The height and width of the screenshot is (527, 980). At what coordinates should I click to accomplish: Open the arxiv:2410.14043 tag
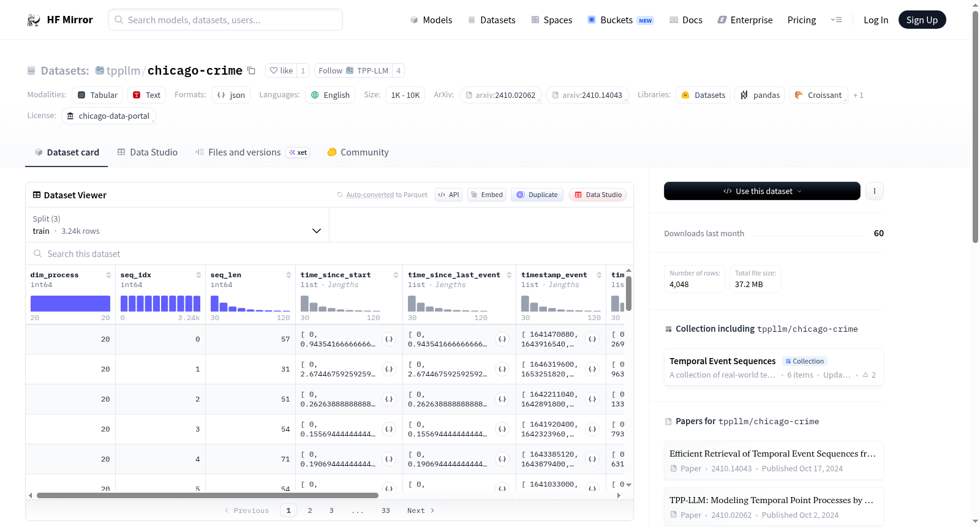coord(587,95)
